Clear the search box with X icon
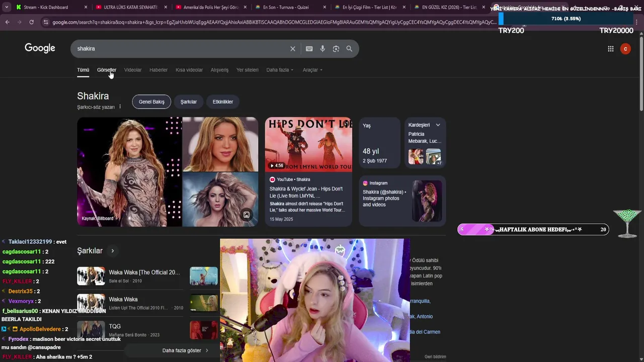 (293, 49)
